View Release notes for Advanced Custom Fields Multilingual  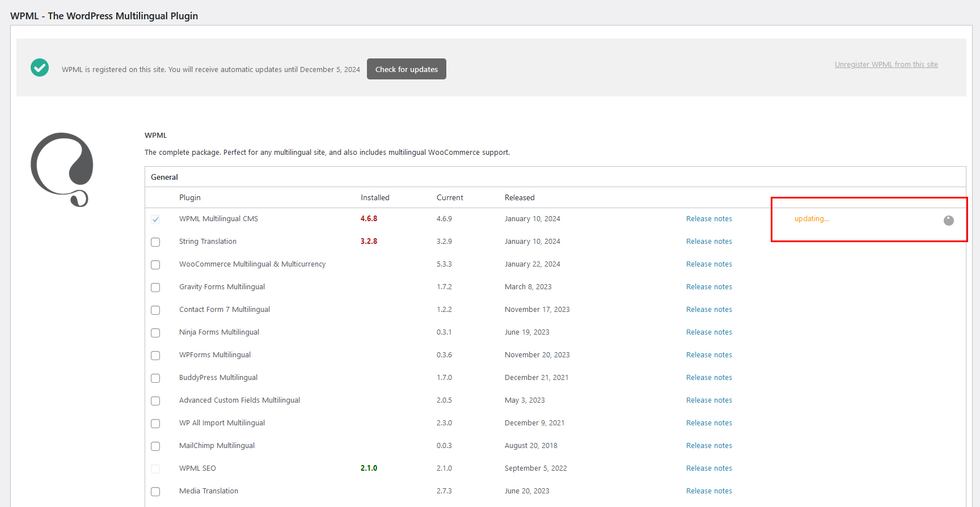[709, 400]
